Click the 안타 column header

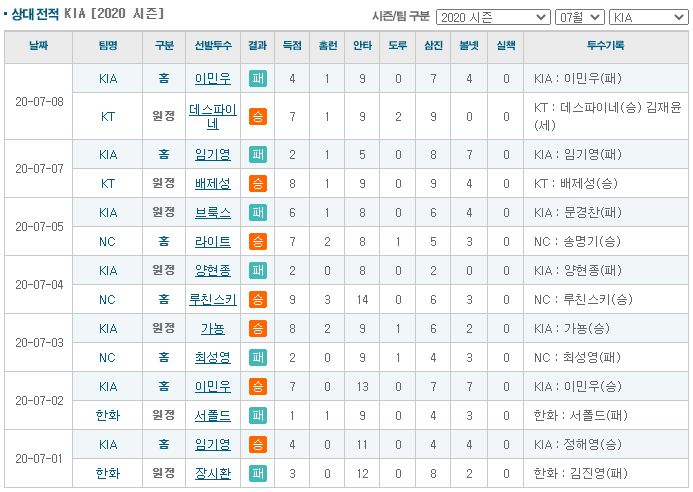[362, 46]
